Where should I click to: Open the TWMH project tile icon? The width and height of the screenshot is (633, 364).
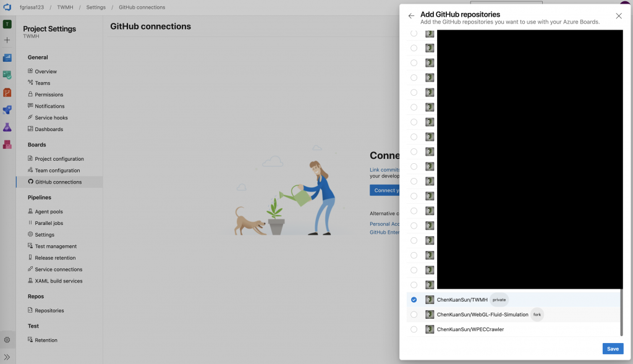pos(7,24)
